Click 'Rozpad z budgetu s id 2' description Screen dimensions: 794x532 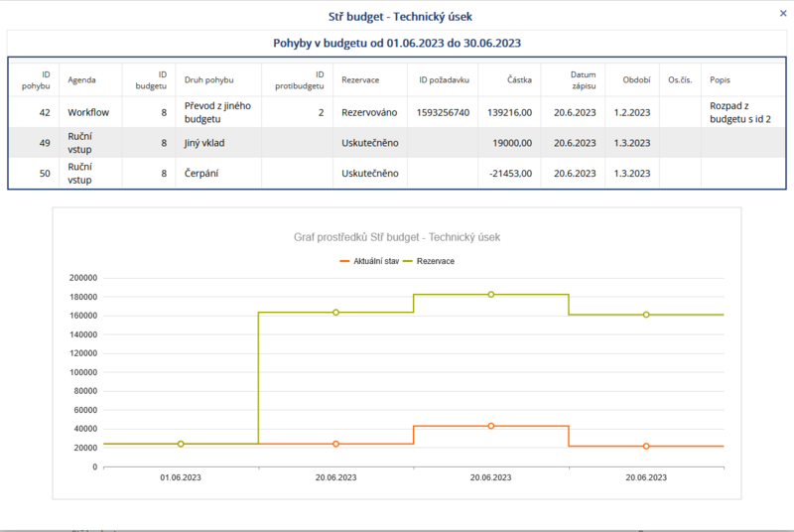pyautogui.click(x=739, y=112)
